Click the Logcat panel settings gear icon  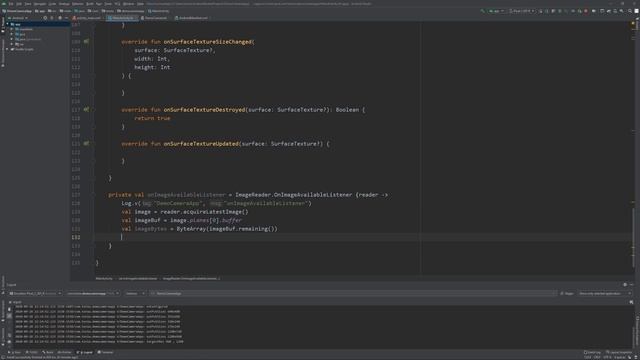[625, 284]
